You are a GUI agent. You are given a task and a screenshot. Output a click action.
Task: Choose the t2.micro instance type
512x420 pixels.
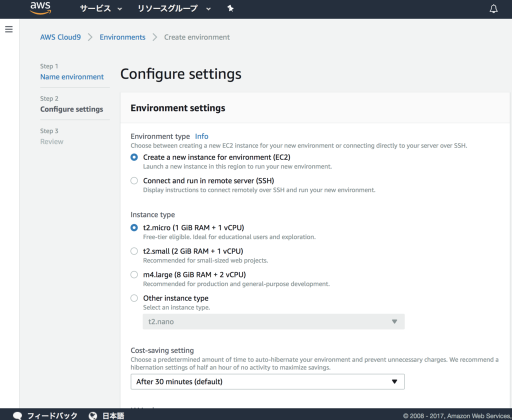134,227
